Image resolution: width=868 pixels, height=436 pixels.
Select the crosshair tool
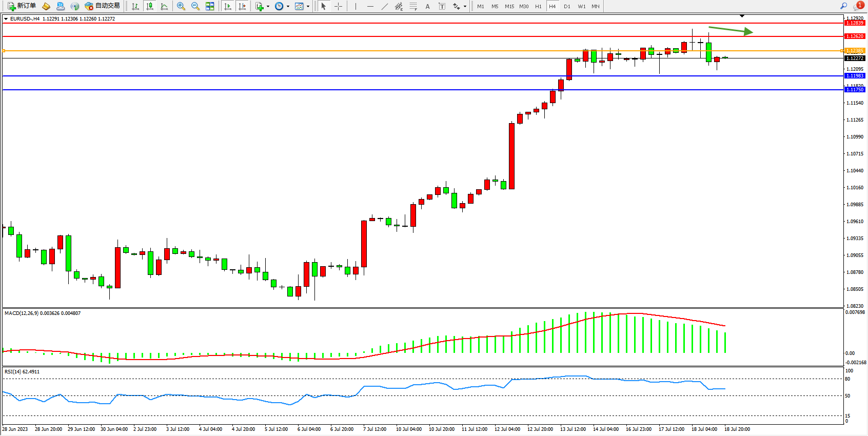tap(339, 6)
